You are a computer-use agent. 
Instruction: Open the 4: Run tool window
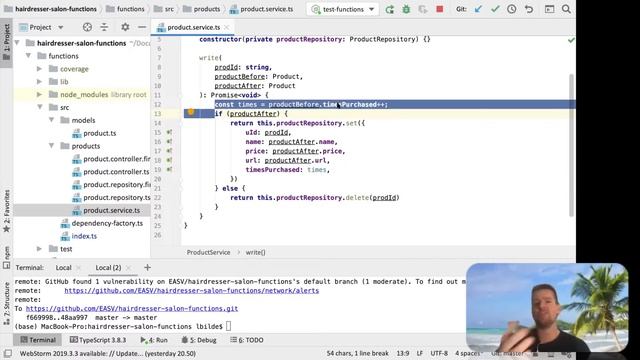154,340
